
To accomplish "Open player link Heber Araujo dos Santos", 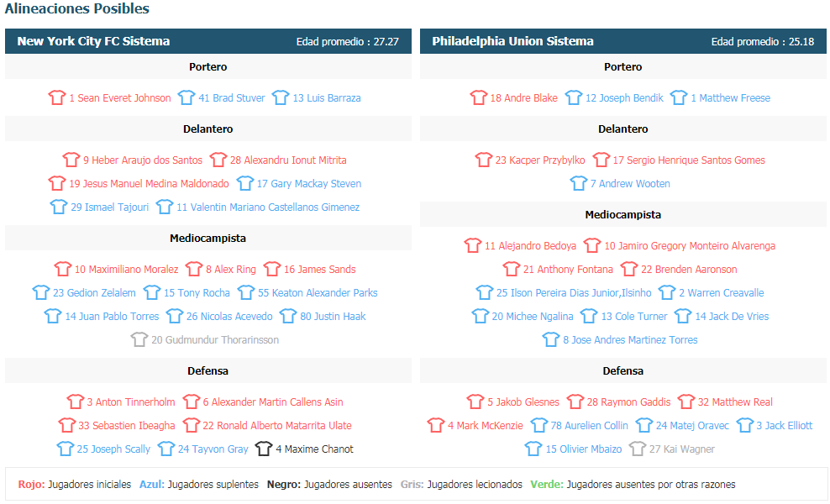I will [142, 160].
